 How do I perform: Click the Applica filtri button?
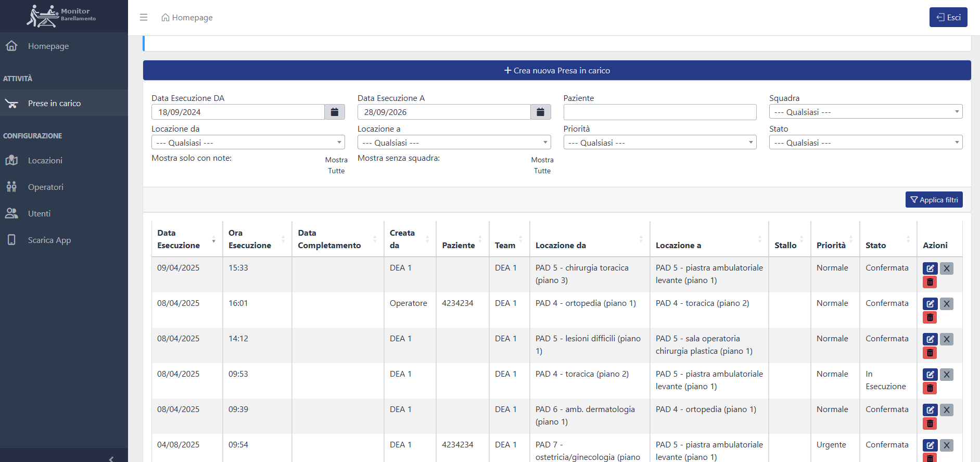(934, 200)
